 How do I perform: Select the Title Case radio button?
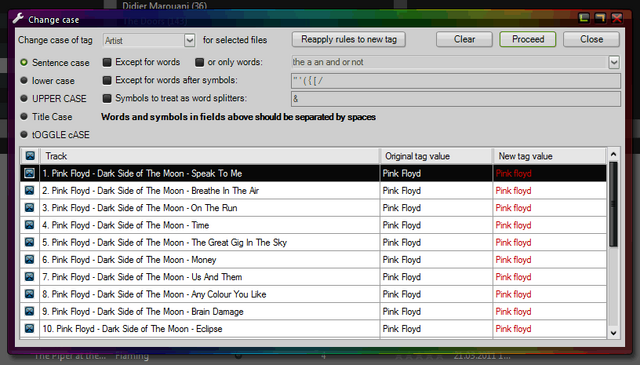point(24,116)
